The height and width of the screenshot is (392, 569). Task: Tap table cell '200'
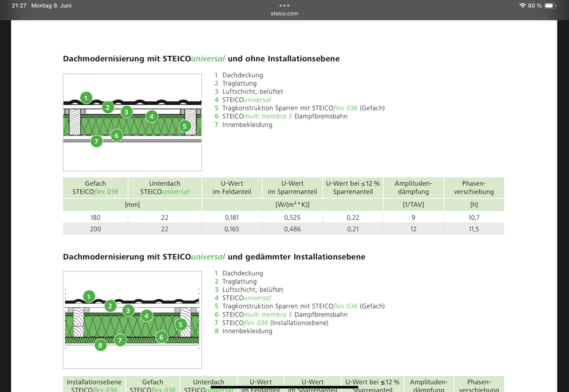pyautogui.click(x=96, y=229)
